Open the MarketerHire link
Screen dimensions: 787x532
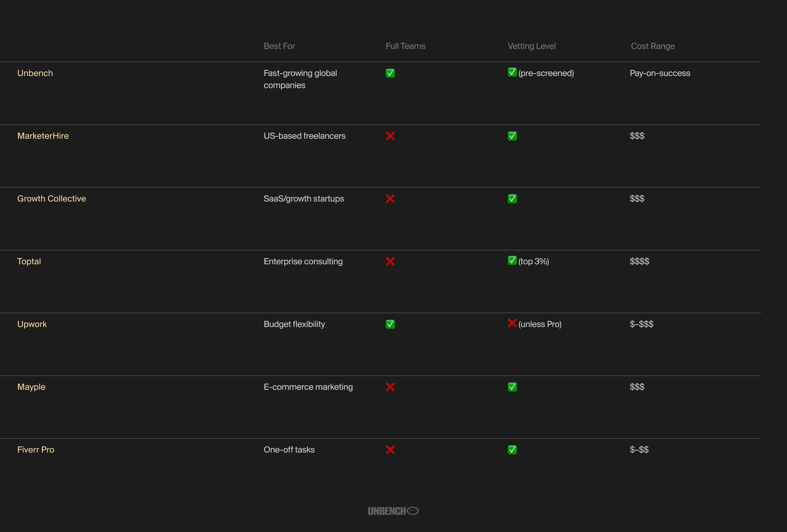point(43,136)
